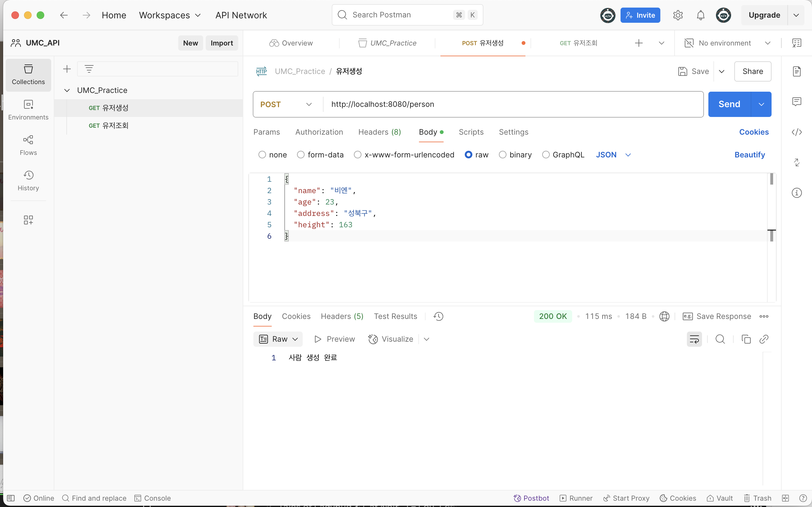Image resolution: width=812 pixels, height=507 pixels.
Task: Click the request body editor scrollbar
Action: pos(772,180)
